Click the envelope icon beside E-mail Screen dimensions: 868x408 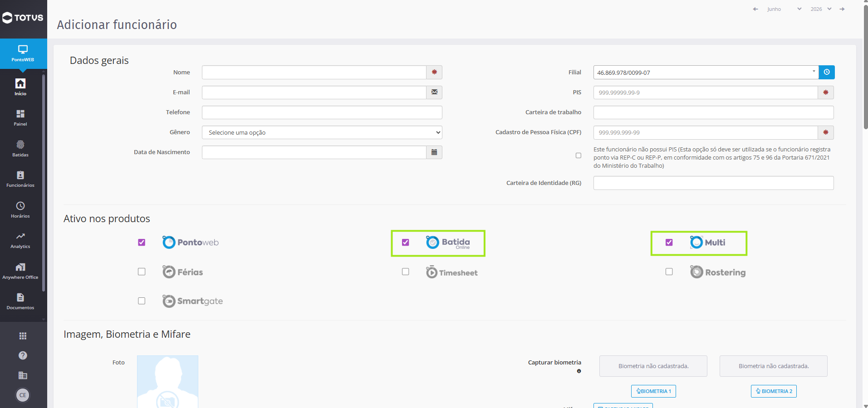point(434,92)
